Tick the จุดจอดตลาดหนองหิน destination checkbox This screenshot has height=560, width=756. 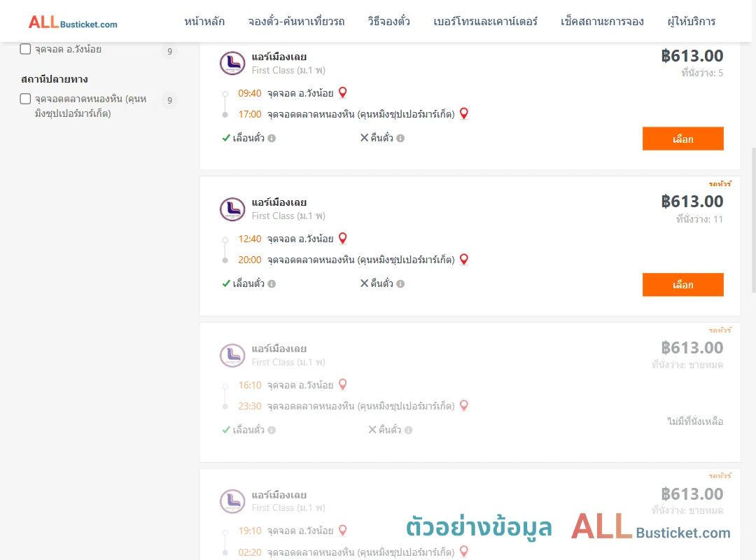[x=26, y=99]
